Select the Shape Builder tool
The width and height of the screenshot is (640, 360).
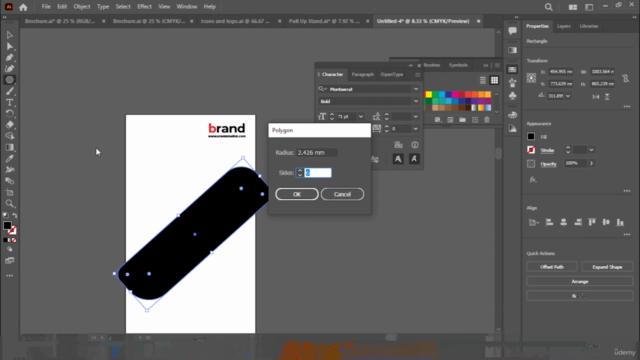click(9, 136)
